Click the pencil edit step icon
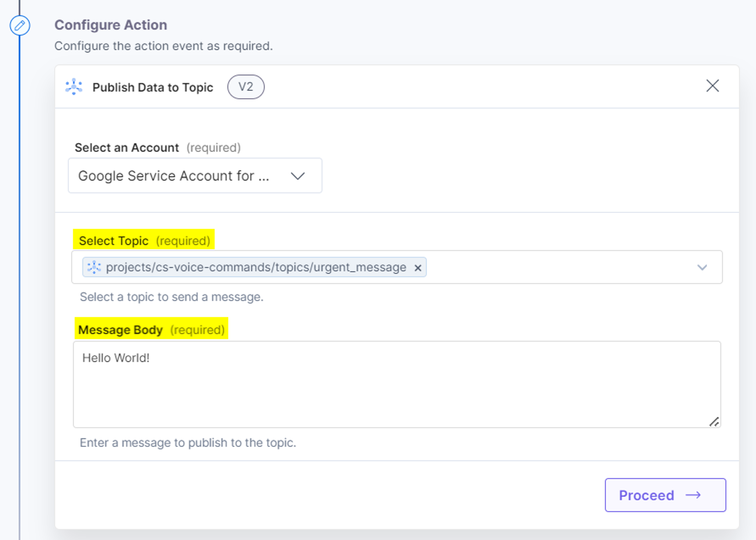756x540 pixels. coord(20,25)
